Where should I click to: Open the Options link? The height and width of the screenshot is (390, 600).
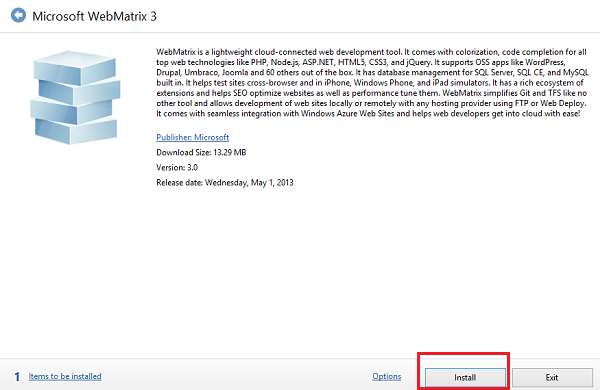tap(386, 377)
